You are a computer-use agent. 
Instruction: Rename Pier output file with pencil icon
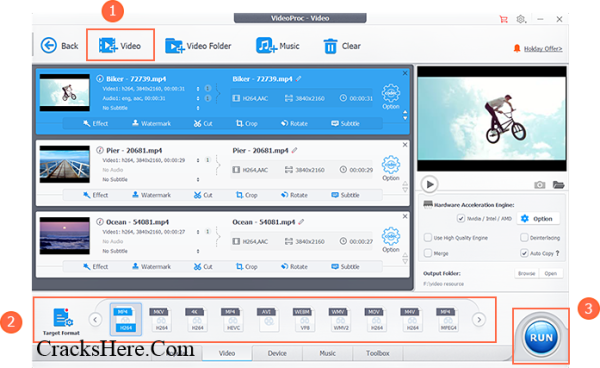pos(294,150)
